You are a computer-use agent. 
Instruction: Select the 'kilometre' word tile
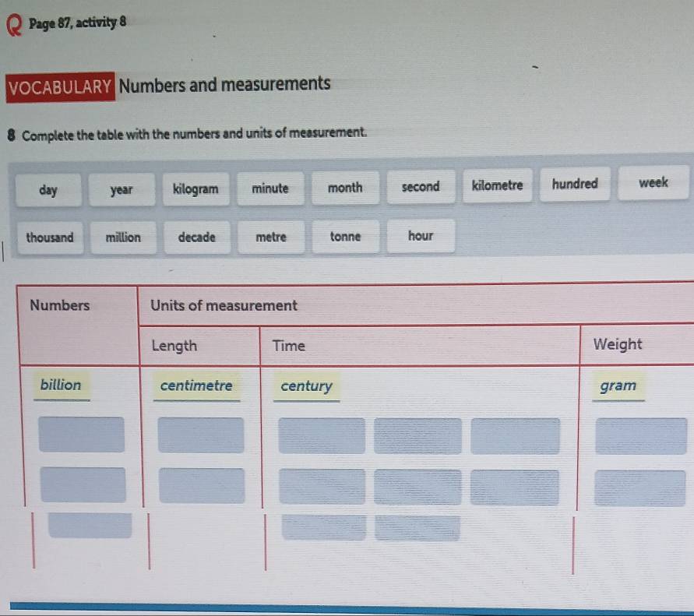coord(498,185)
